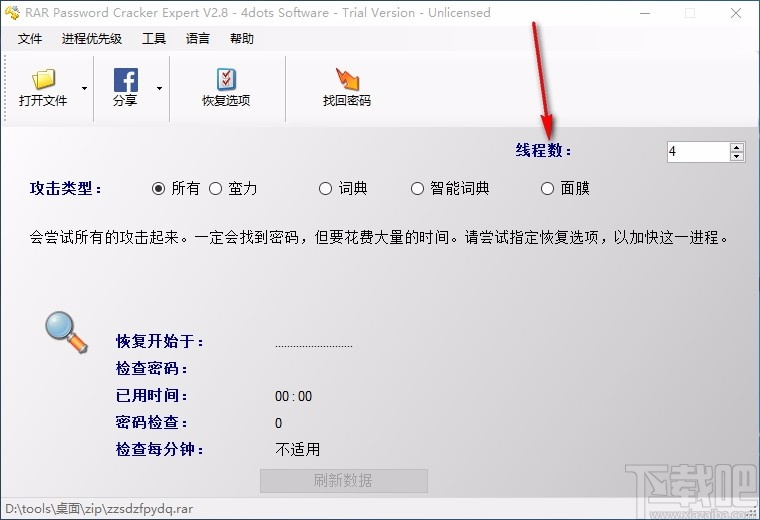This screenshot has height=520, width=760.
Task: Open the 文件 menu
Action: tap(30, 39)
